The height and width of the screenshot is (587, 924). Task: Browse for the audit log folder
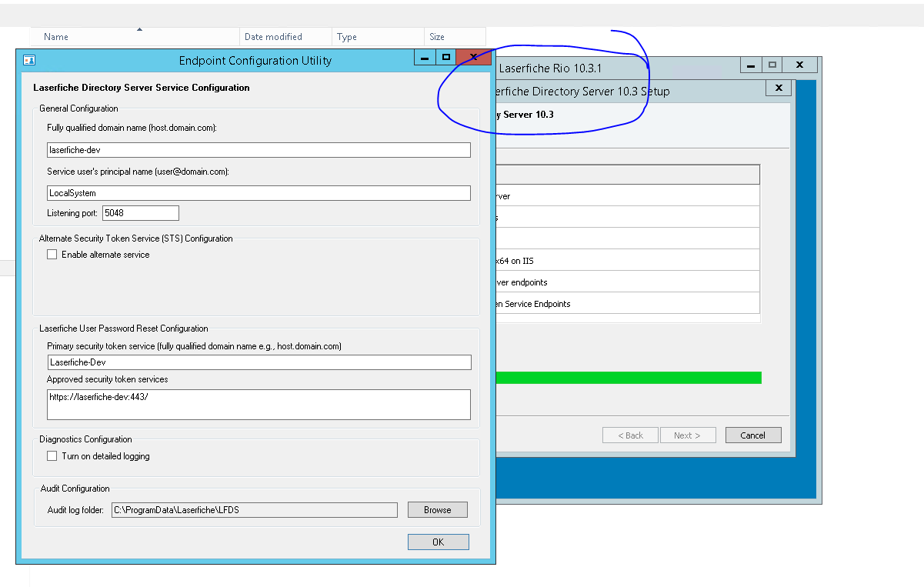point(437,510)
